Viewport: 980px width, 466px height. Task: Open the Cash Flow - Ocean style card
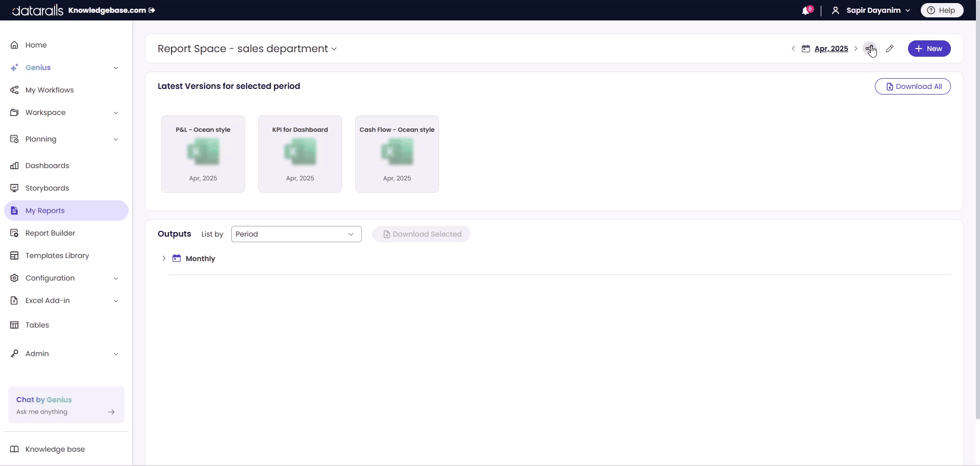(x=397, y=154)
